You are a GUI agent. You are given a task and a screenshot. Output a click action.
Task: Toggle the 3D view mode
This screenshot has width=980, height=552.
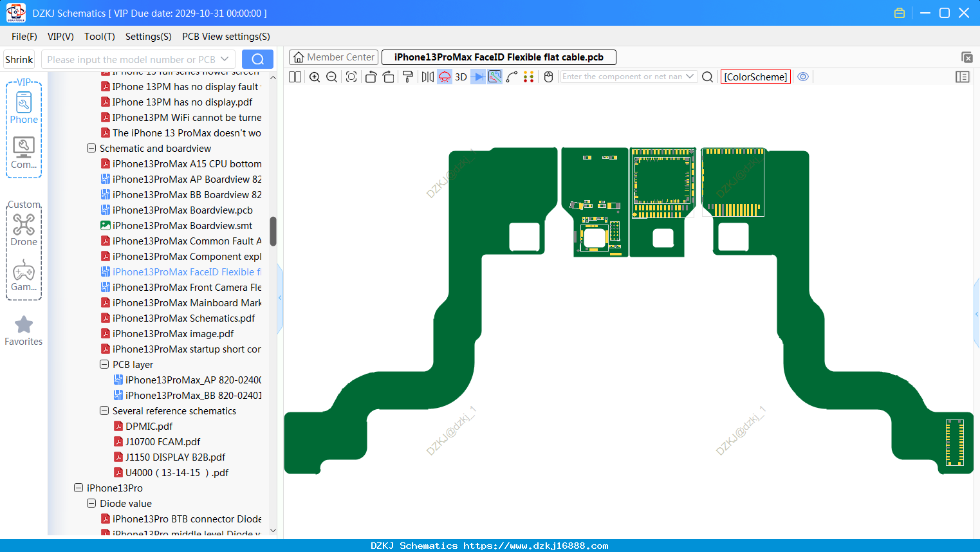(x=461, y=77)
